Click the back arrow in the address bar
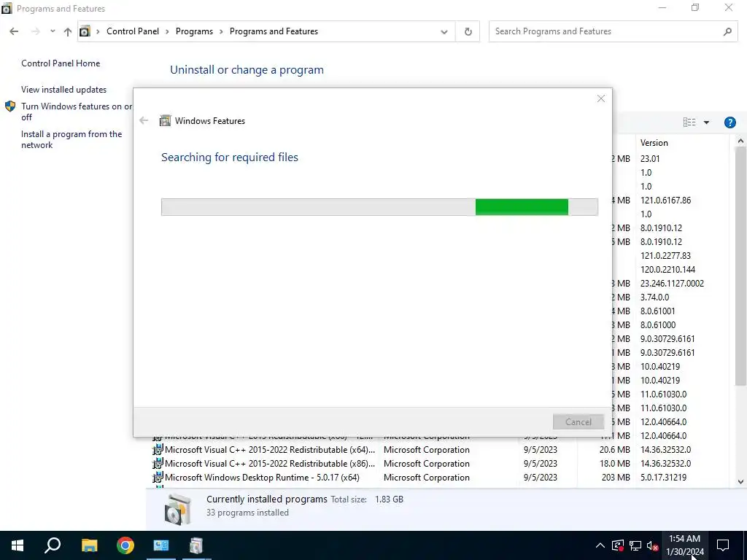Image resolution: width=747 pixels, height=560 pixels. (14, 31)
